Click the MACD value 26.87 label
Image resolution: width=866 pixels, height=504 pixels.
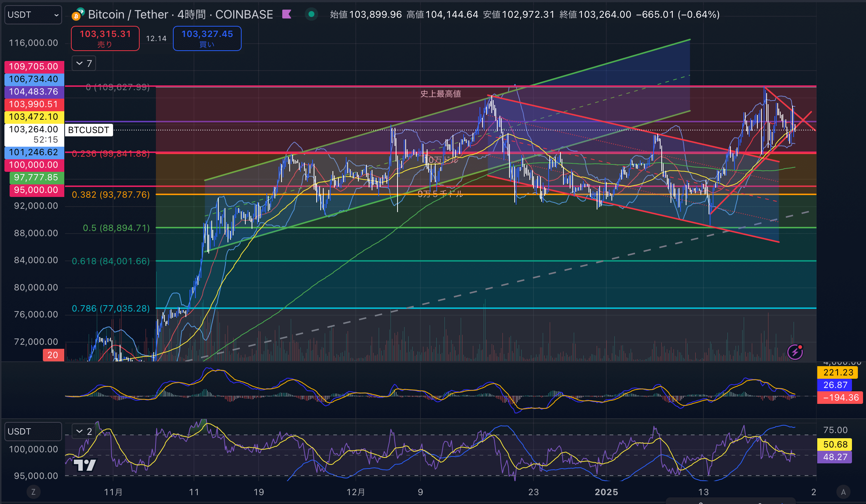[835, 385]
